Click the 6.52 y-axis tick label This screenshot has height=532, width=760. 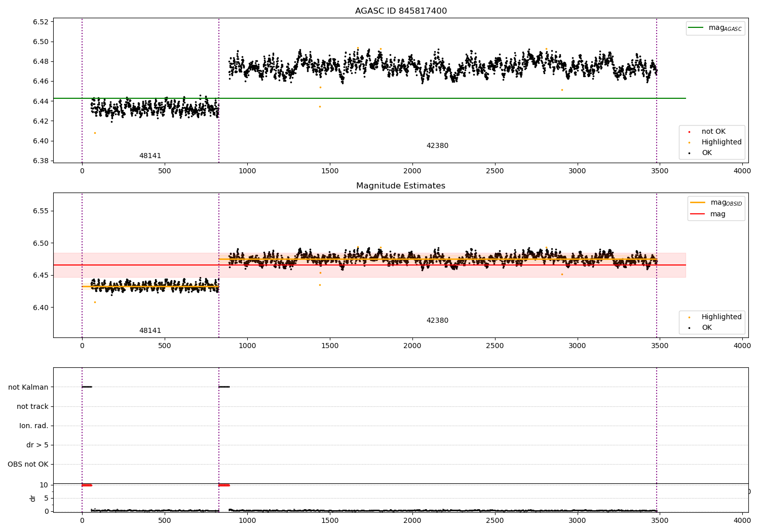pos(41,22)
